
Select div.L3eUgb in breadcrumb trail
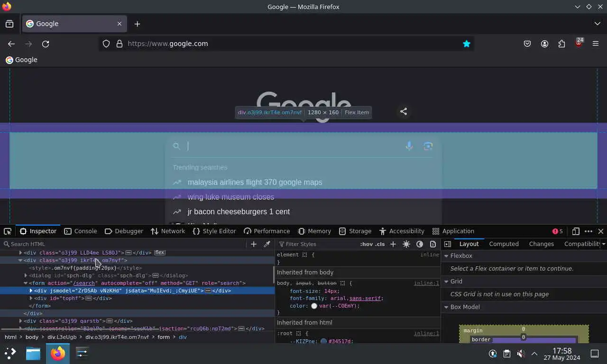(x=62, y=337)
